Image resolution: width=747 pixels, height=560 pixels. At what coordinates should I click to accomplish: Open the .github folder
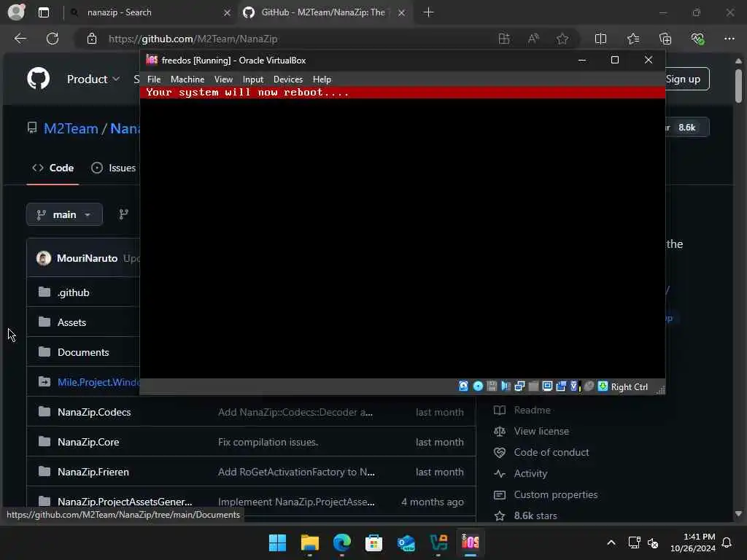(74, 293)
